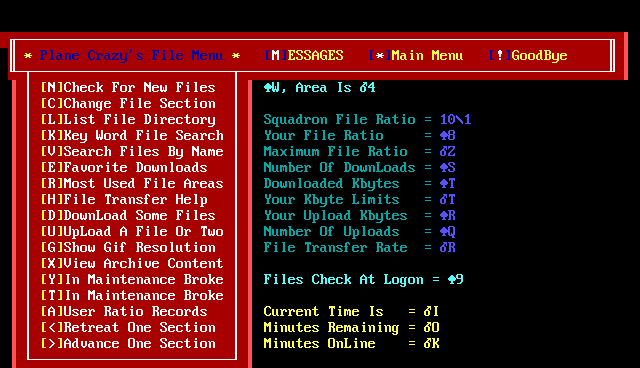Click the 'Area Is' status line
This screenshot has height=368, width=640.
point(320,87)
